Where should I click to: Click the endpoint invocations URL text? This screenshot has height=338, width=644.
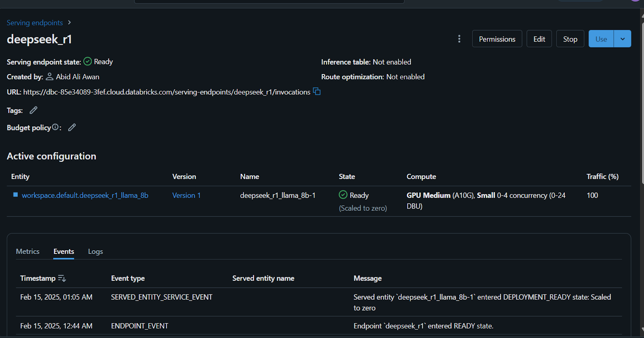[167, 92]
